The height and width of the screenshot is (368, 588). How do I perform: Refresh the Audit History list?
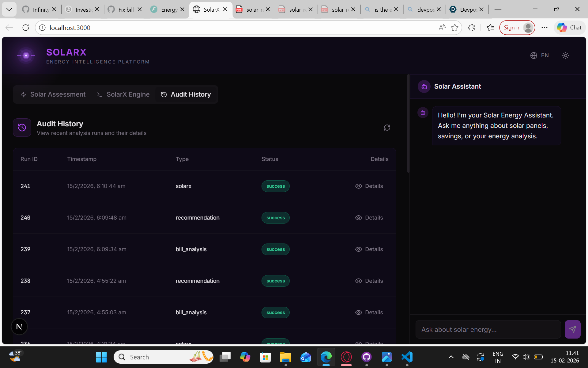387,128
